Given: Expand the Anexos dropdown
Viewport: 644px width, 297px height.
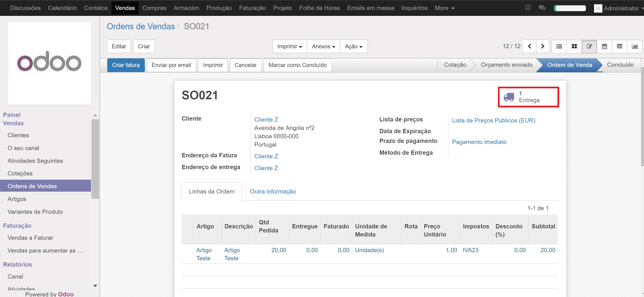Looking at the screenshot, I should 323,46.
